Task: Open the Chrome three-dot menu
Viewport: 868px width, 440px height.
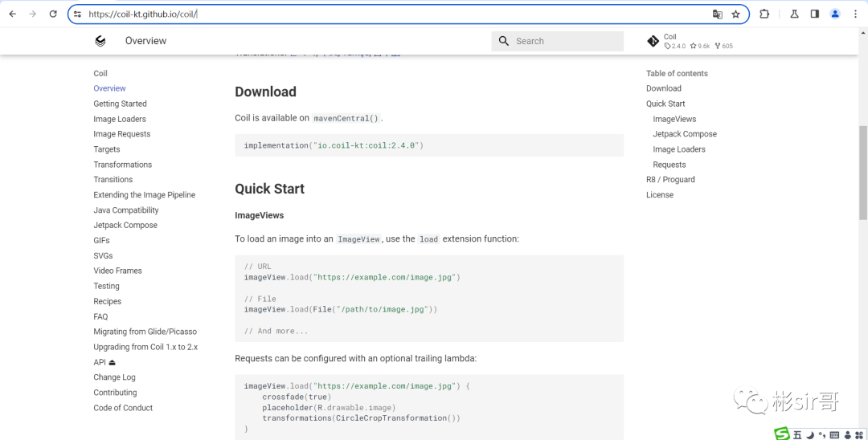Action: coord(855,14)
